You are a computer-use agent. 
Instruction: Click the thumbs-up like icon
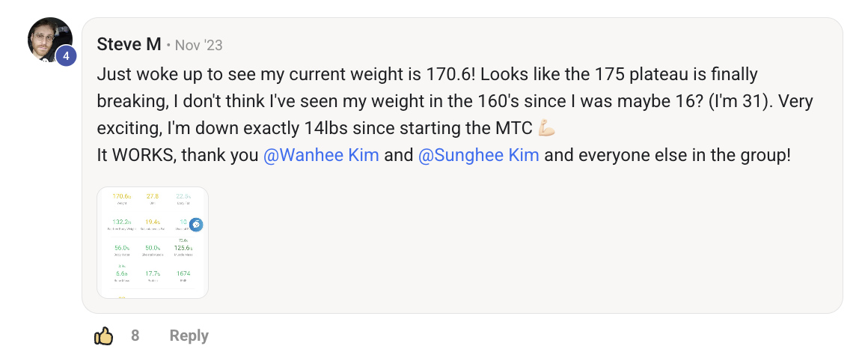click(103, 336)
